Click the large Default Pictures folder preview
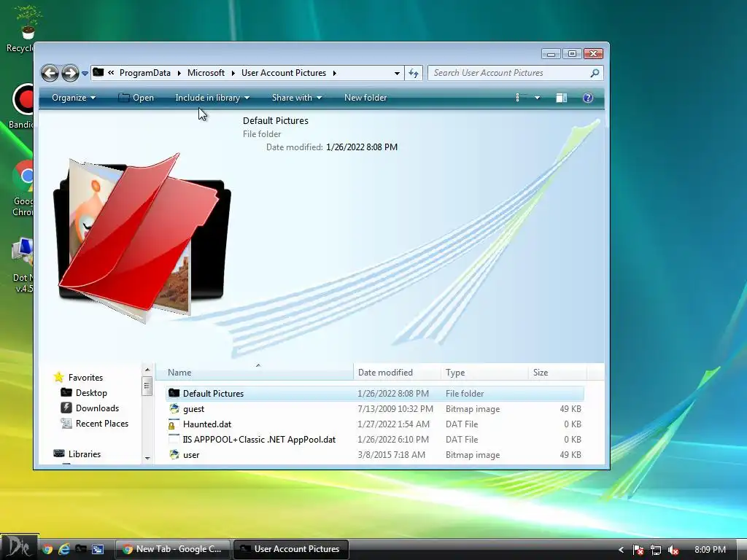 pos(142,238)
